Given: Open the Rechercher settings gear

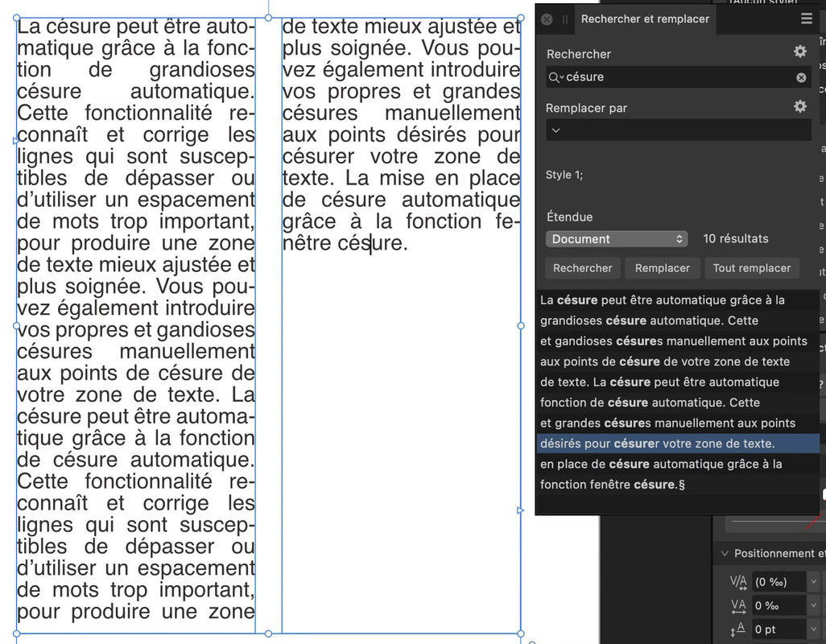Looking at the screenshot, I should [x=800, y=51].
